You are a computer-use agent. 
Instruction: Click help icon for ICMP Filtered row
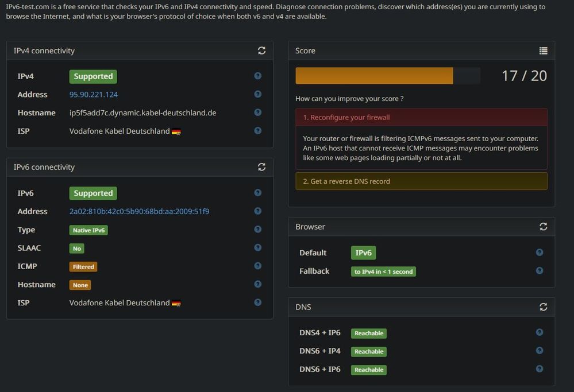[257, 266]
